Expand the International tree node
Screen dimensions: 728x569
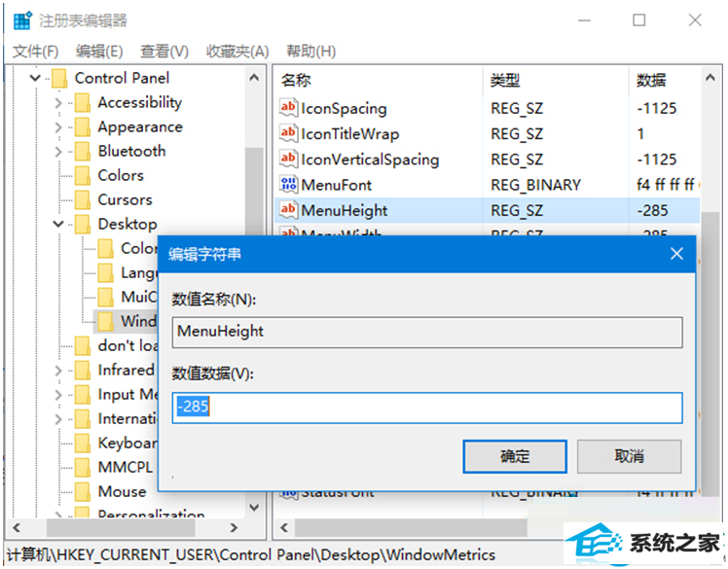pyautogui.click(x=58, y=419)
